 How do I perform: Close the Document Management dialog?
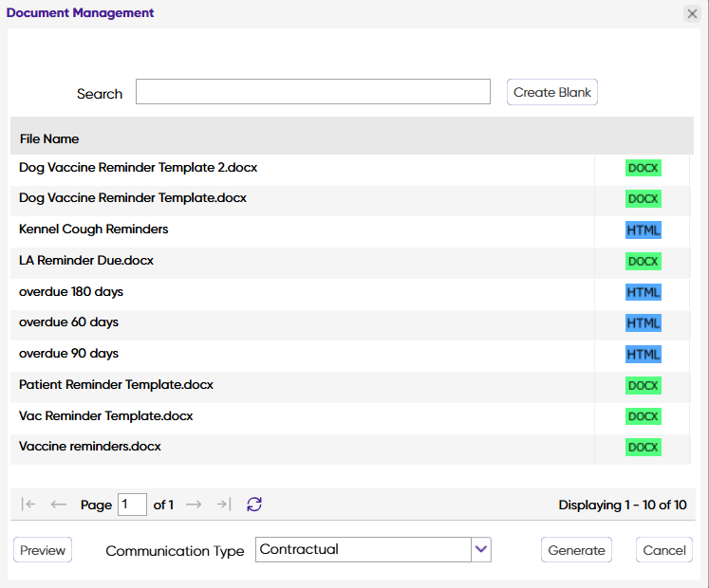(692, 13)
